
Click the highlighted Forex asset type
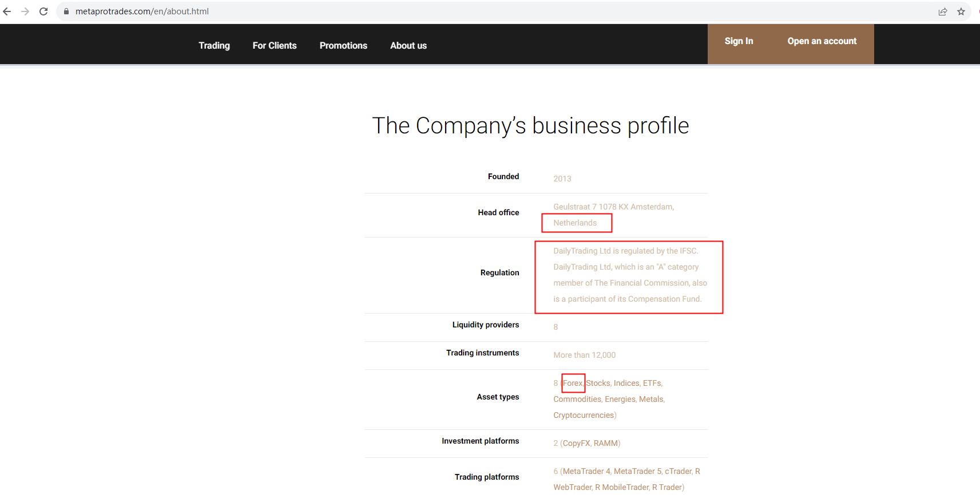coord(573,383)
